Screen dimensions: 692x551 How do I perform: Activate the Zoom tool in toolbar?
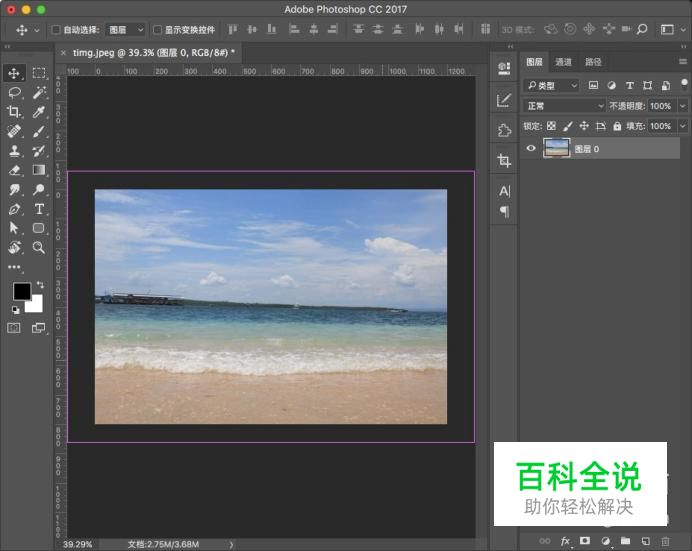[x=39, y=247]
